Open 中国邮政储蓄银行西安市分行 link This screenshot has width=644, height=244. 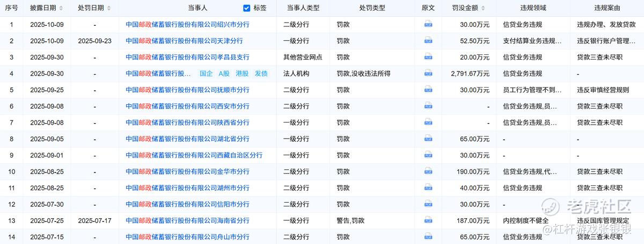coord(187,106)
